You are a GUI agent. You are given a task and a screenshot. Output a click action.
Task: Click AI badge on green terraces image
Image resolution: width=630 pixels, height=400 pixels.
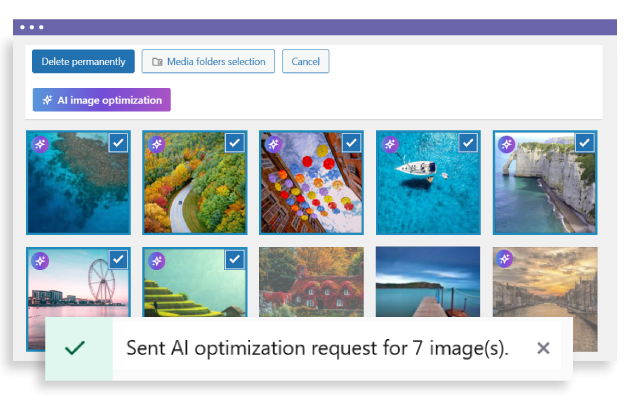pyautogui.click(x=157, y=260)
